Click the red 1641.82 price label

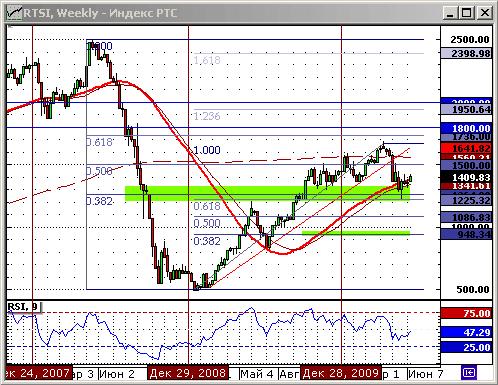pos(466,148)
